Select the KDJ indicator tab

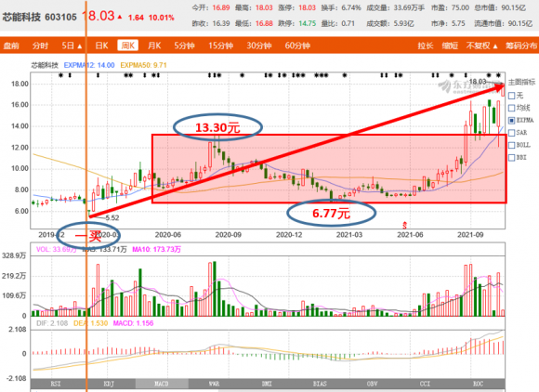point(109,384)
